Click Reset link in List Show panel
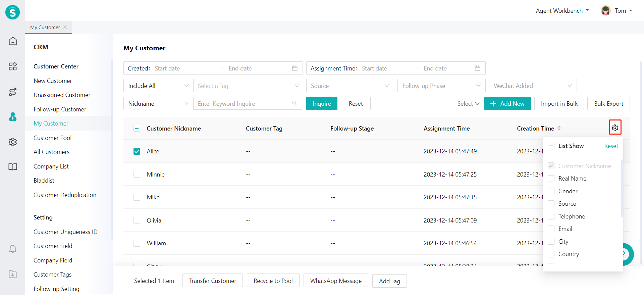 611,146
